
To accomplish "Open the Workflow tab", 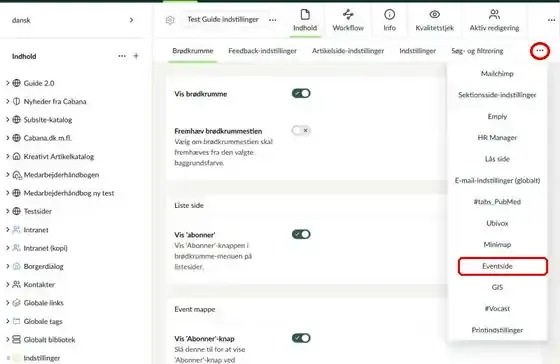I will tap(348, 20).
